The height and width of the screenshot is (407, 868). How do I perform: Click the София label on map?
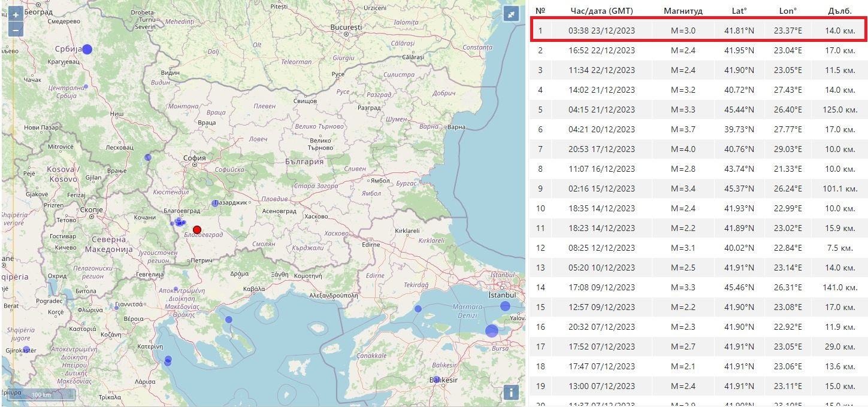[x=194, y=158]
